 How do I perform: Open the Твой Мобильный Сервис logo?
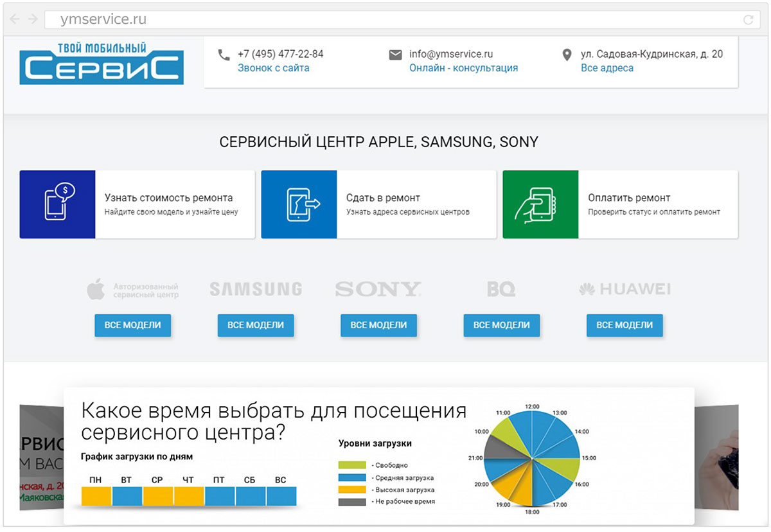tap(102, 62)
